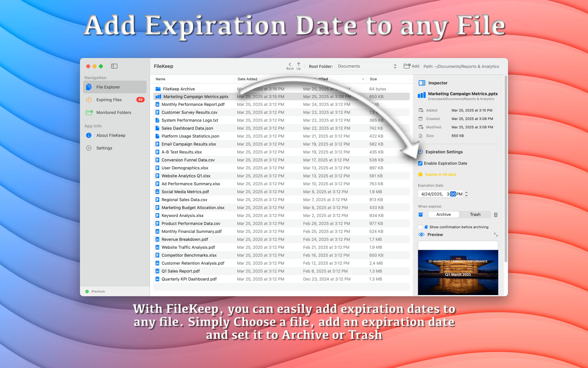588x368 pixels.
Task: Select Platform Usage Statistics.json
Action: click(281, 136)
